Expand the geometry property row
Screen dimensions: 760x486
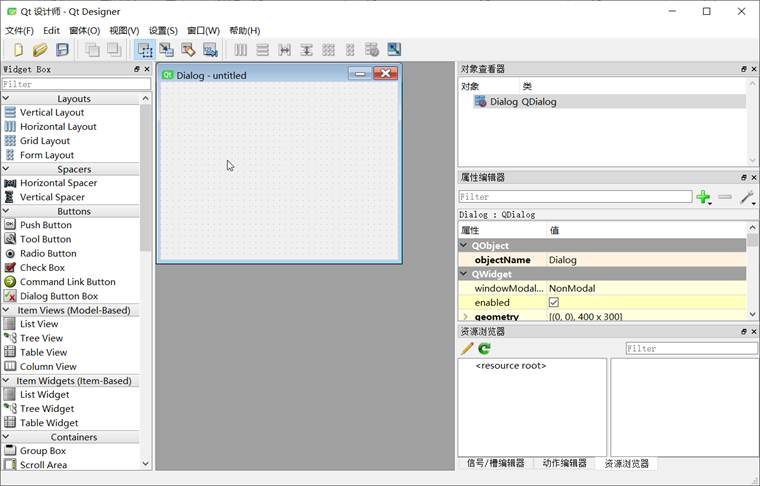tap(465, 316)
